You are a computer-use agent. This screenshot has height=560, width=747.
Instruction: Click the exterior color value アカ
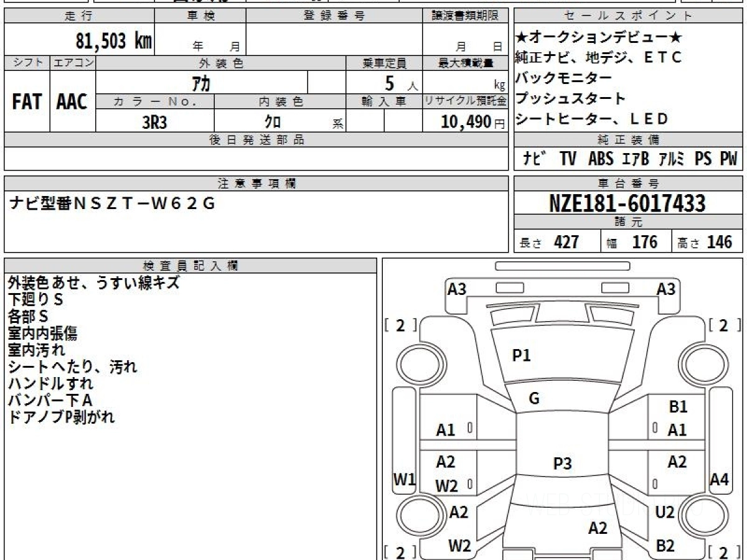pyautogui.click(x=202, y=82)
